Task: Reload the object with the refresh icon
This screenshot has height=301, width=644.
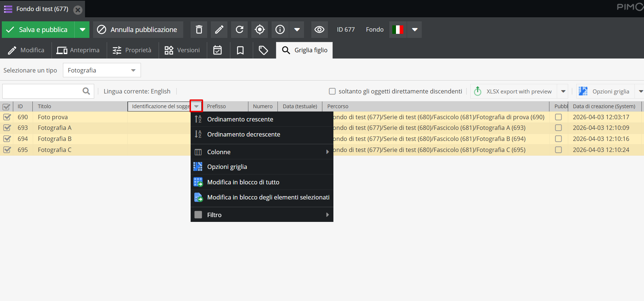Action: [x=239, y=29]
